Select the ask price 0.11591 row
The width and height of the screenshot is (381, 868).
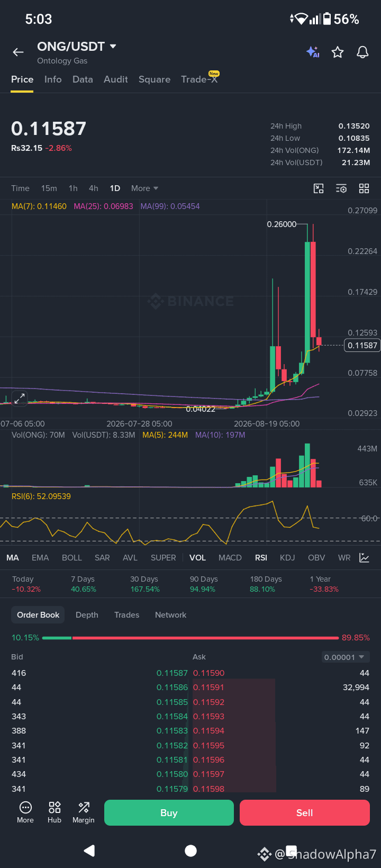point(282,688)
